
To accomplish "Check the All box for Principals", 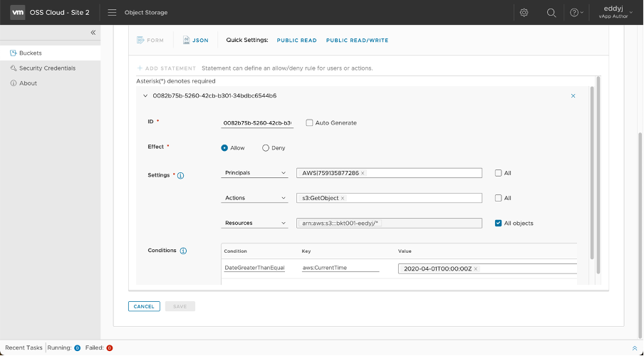I will tap(498, 173).
